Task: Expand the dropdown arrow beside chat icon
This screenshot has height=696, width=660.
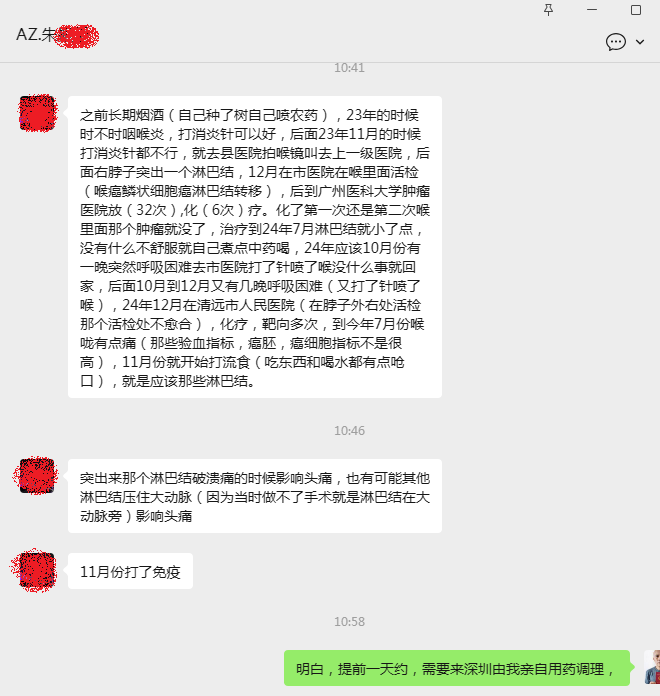Action: pyautogui.click(x=640, y=42)
